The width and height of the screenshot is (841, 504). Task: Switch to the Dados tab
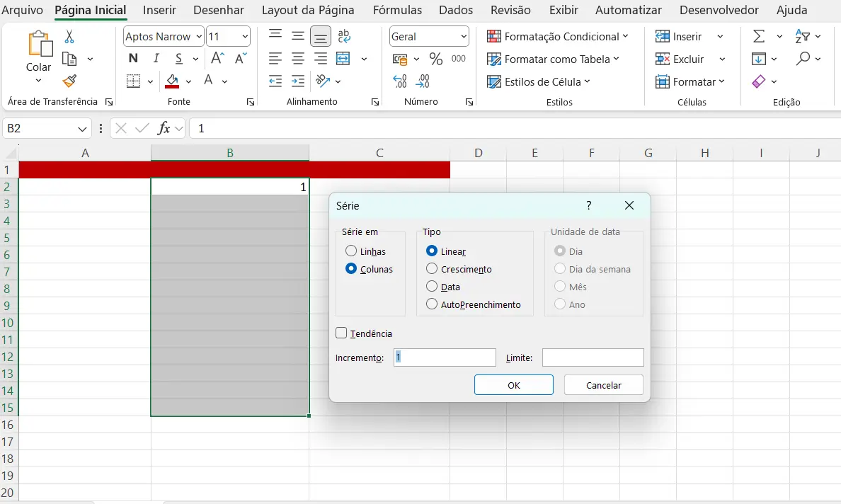click(456, 10)
